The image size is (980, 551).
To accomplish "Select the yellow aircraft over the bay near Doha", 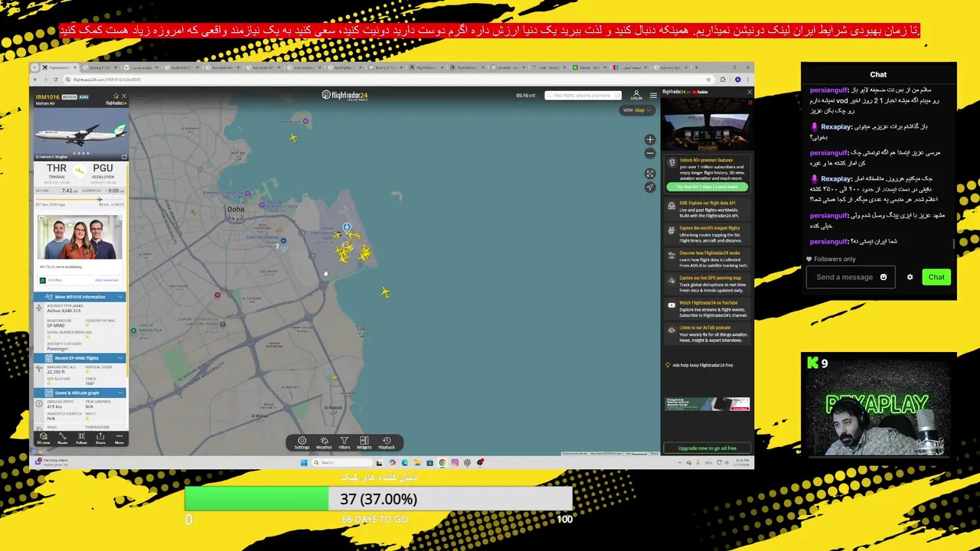I will pos(385,292).
